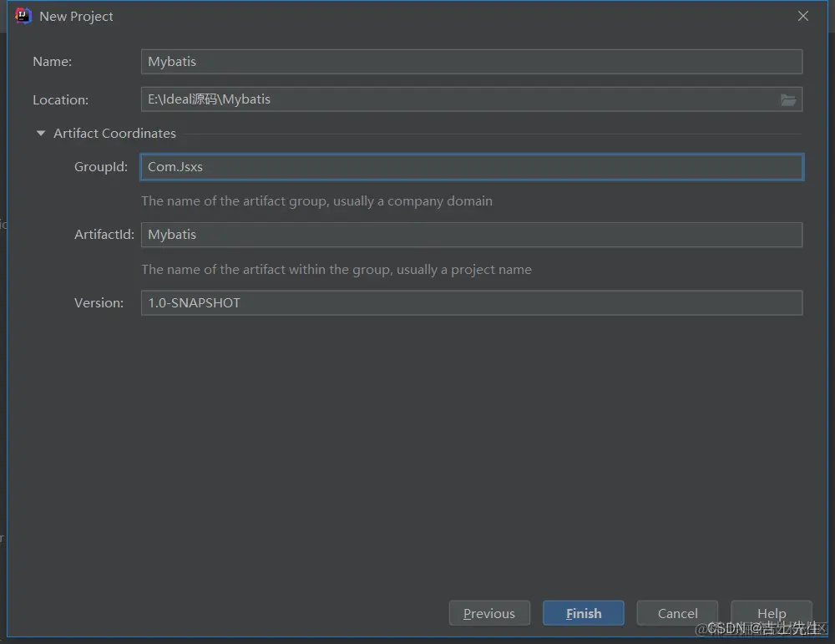Click the folder browse icon in Location
The height and width of the screenshot is (644, 835).
pyautogui.click(x=787, y=99)
